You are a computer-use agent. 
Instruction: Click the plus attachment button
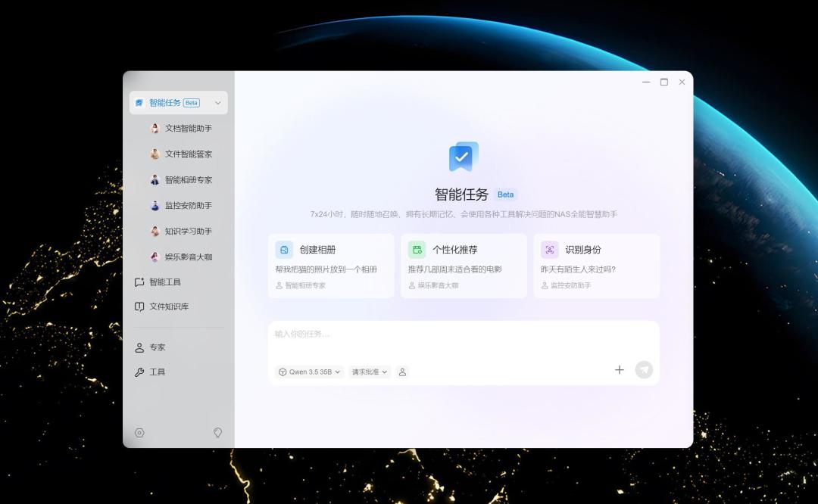click(x=620, y=369)
